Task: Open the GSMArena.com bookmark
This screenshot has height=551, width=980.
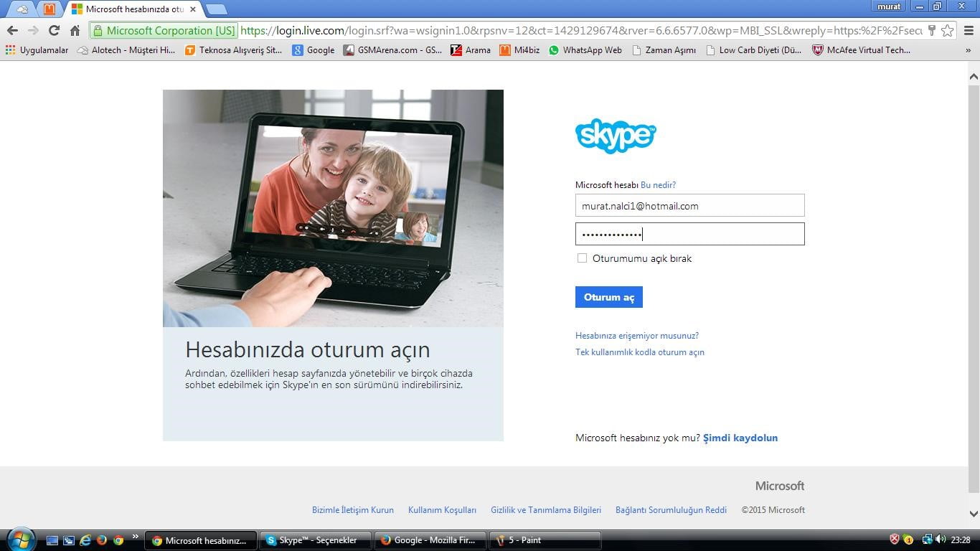Action: [394, 50]
